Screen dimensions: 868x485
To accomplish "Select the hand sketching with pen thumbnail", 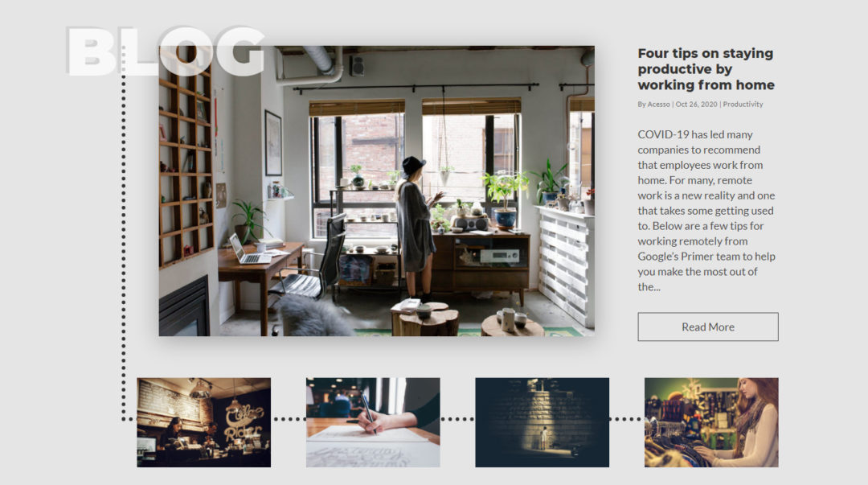I will click(373, 422).
